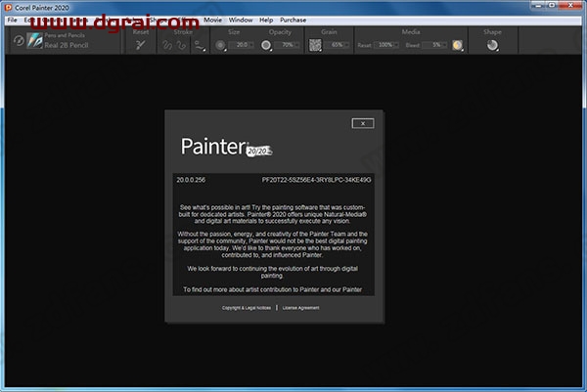
Task: Click the brush Size value field
Action: 241,45
